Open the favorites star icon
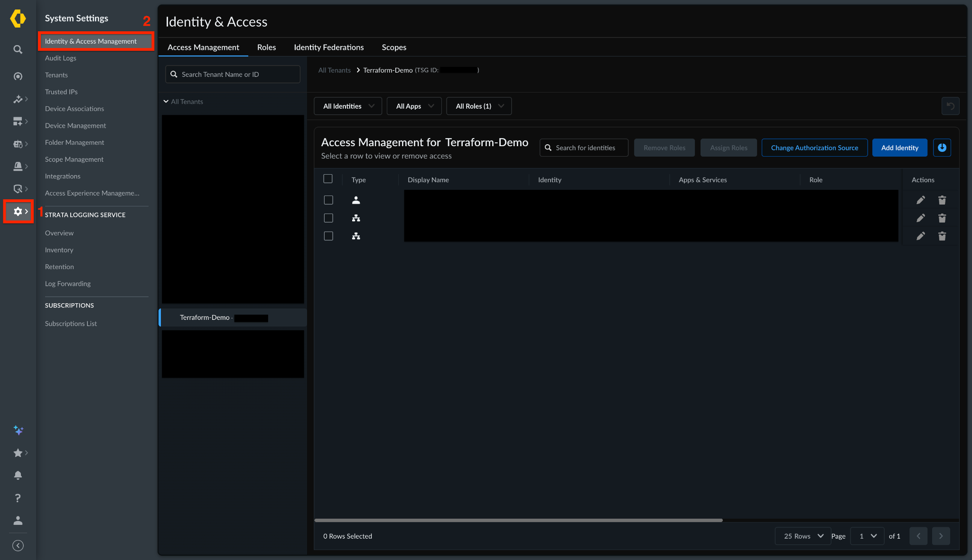This screenshot has width=972, height=560. pos(18,453)
